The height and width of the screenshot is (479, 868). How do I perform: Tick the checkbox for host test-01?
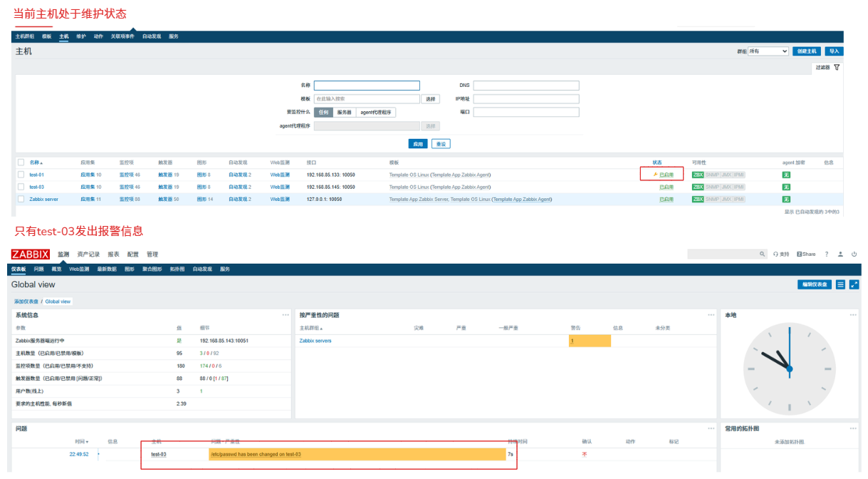(21, 175)
